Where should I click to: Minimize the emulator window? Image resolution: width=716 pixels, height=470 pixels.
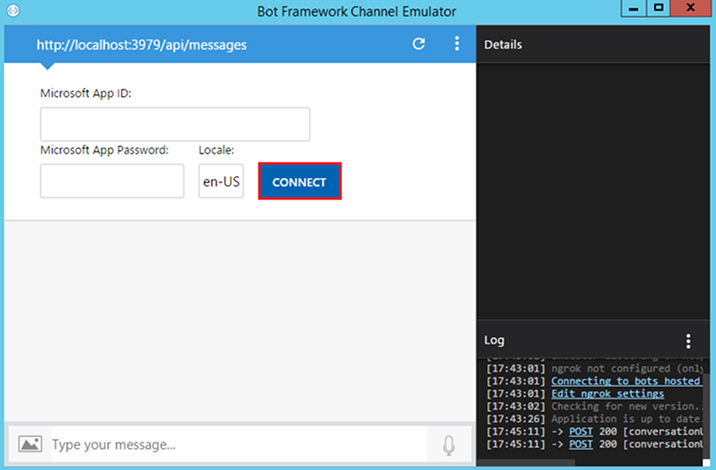point(633,8)
